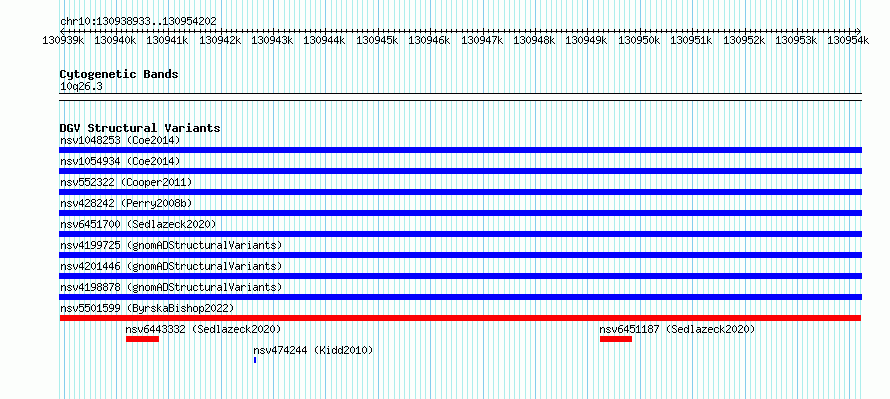Click the 130948k ruler tick label

534,40
